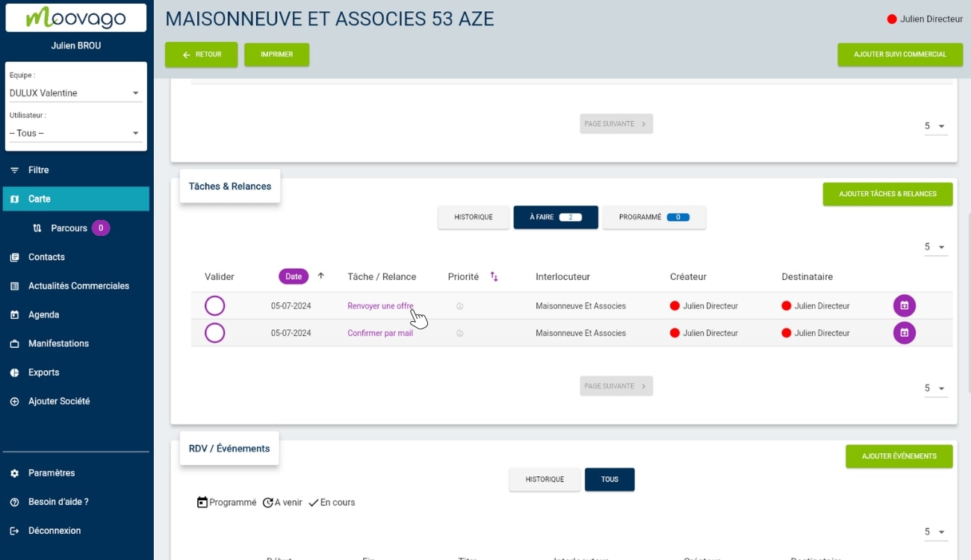
Task: Click the A venir clock legend icon
Action: (267, 503)
